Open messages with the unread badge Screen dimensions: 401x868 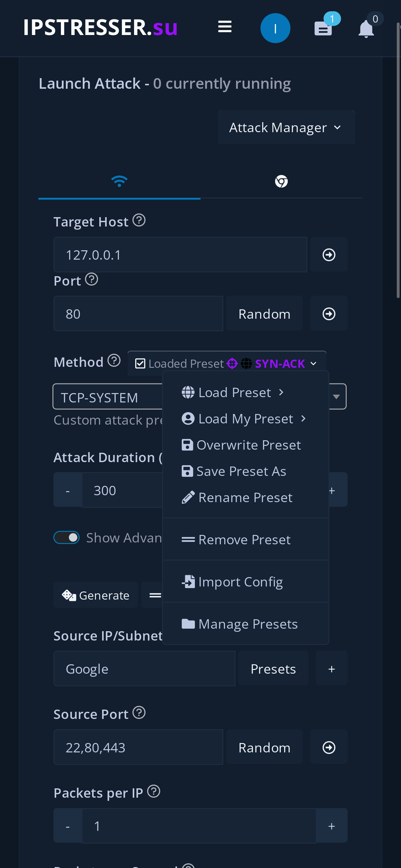324,30
